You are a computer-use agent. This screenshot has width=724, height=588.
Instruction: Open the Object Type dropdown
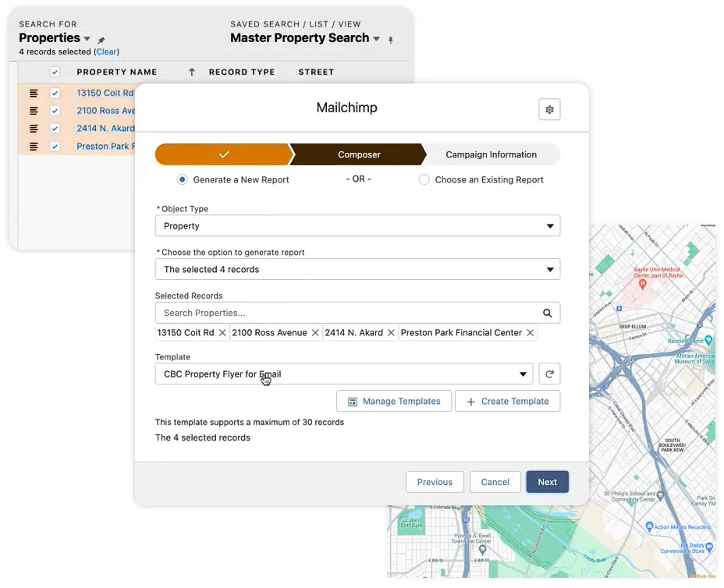coord(358,225)
